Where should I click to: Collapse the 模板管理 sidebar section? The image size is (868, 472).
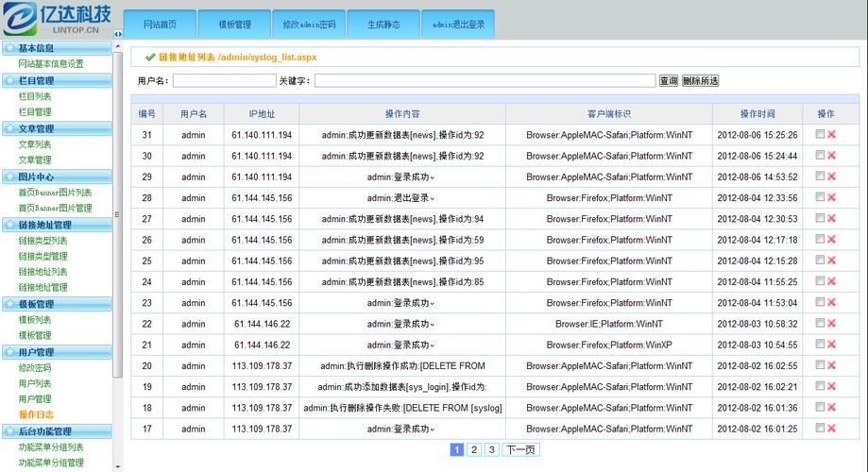57,304
